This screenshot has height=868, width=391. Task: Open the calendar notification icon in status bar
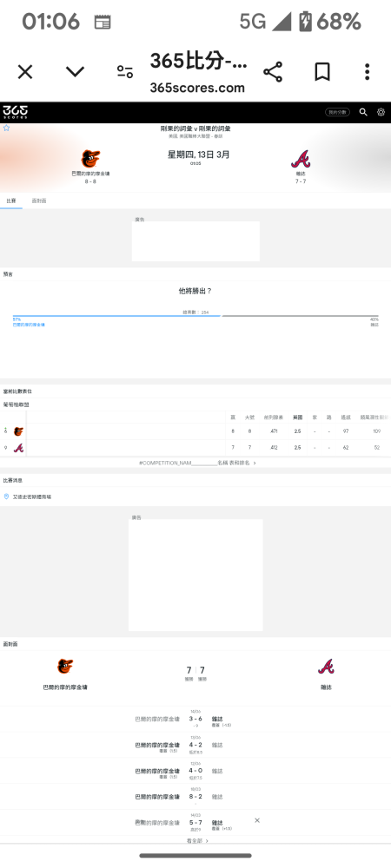point(103,23)
